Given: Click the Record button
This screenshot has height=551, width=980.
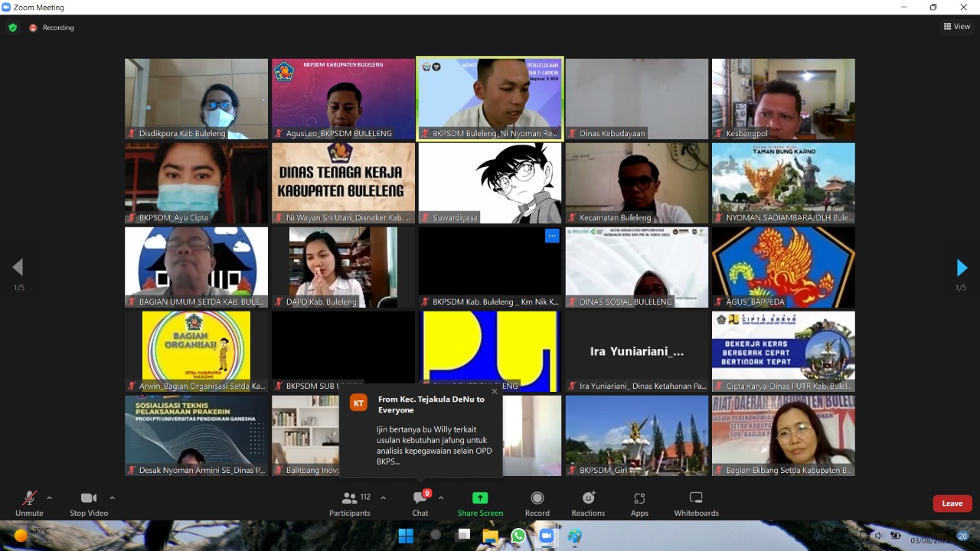Looking at the screenshot, I should pyautogui.click(x=537, y=504).
